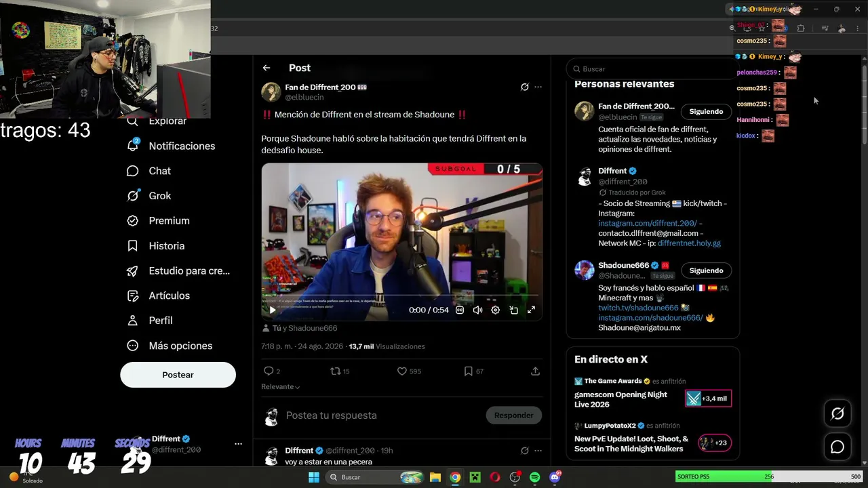Like the post with 595 likes
The width and height of the screenshot is (868, 488).
[x=409, y=371]
